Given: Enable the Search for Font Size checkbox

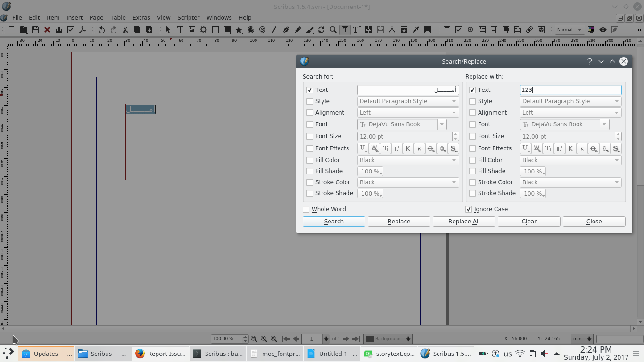Looking at the screenshot, I should 310,136.
